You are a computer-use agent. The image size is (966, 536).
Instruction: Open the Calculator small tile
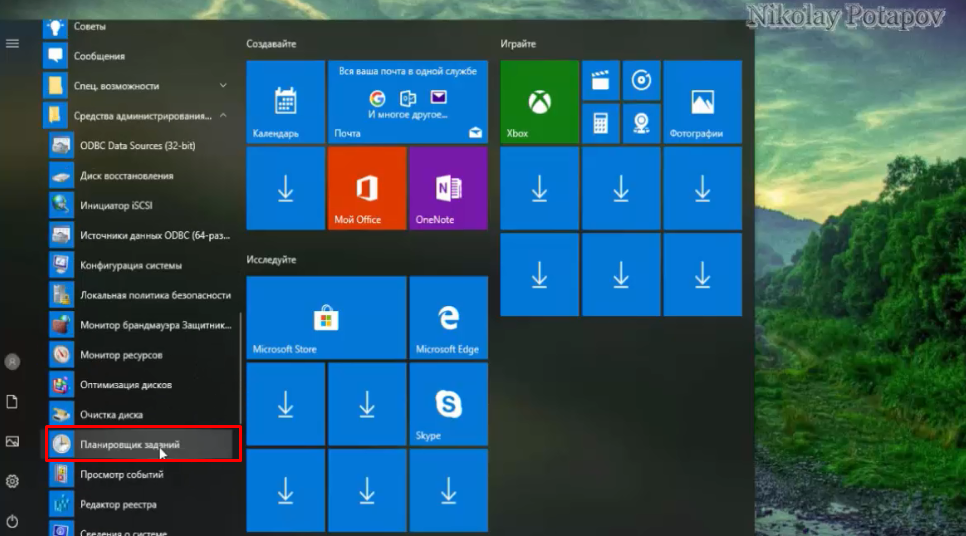[x=601, y=124]
